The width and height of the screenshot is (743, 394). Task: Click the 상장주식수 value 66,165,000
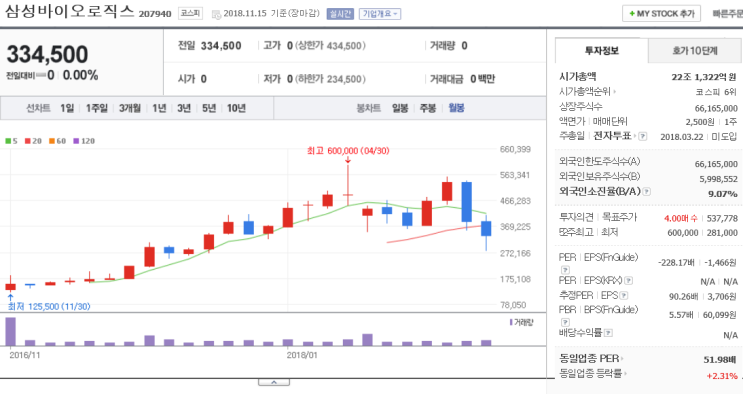[x=716, y=108]
